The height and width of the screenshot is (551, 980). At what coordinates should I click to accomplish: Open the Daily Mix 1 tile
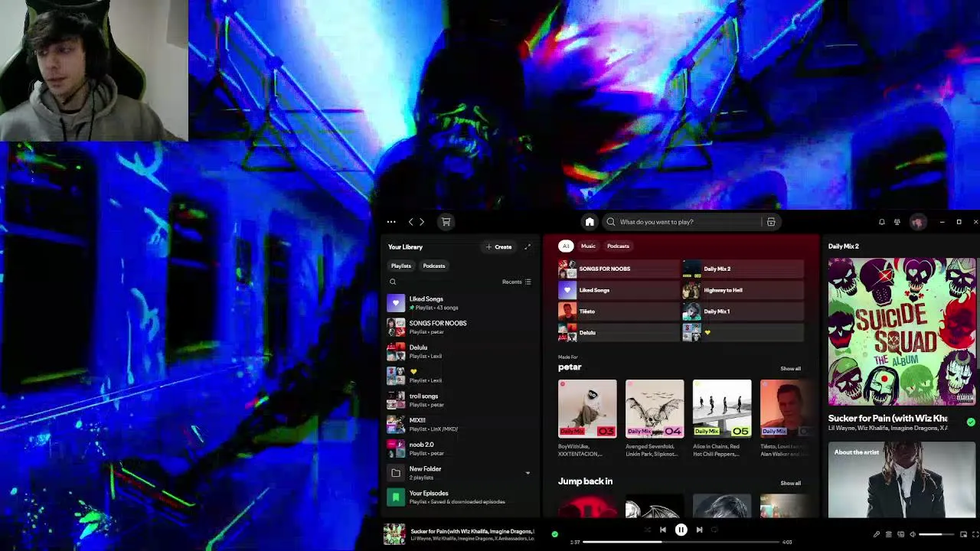pos(743,311)
